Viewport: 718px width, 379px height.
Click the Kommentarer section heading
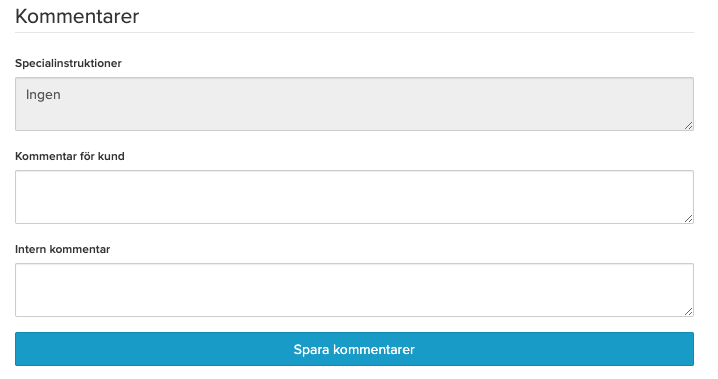tap(77, 16)
